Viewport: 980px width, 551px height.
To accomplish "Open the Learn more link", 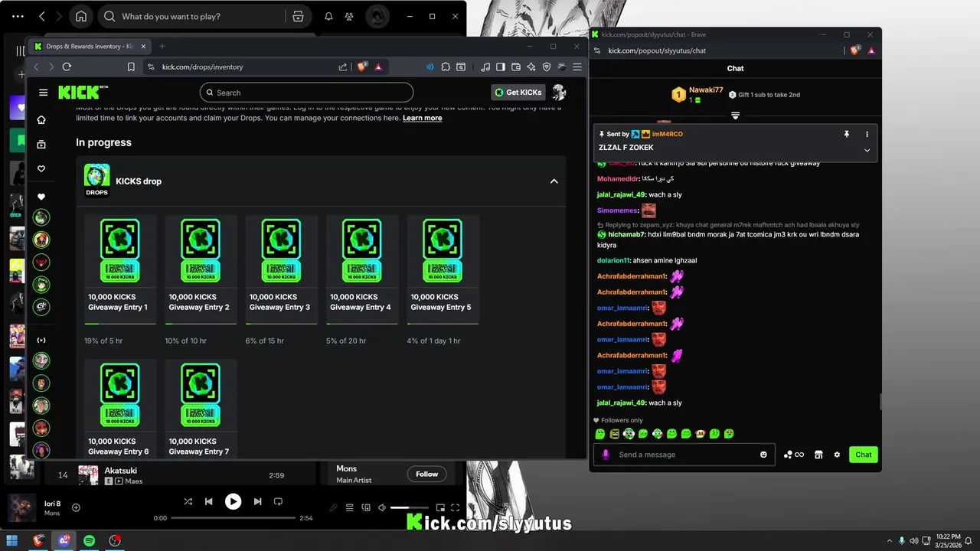I will (422, 118).
